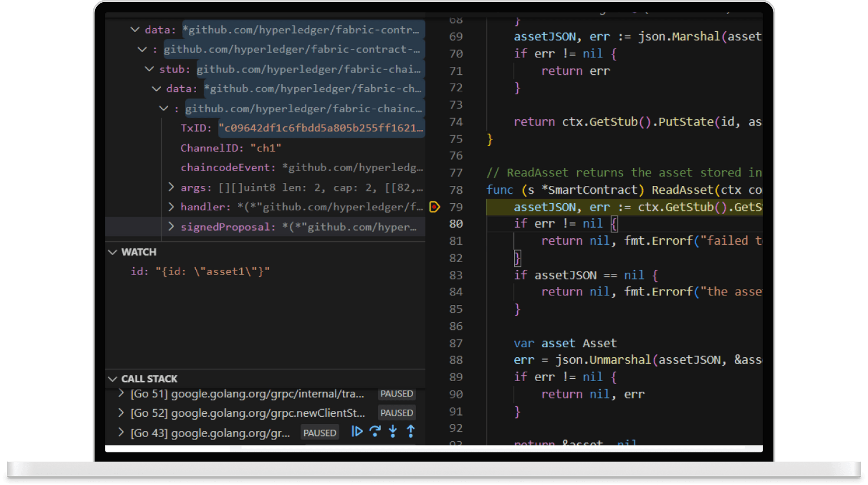Click the Continue debug icon

(357, 432)
